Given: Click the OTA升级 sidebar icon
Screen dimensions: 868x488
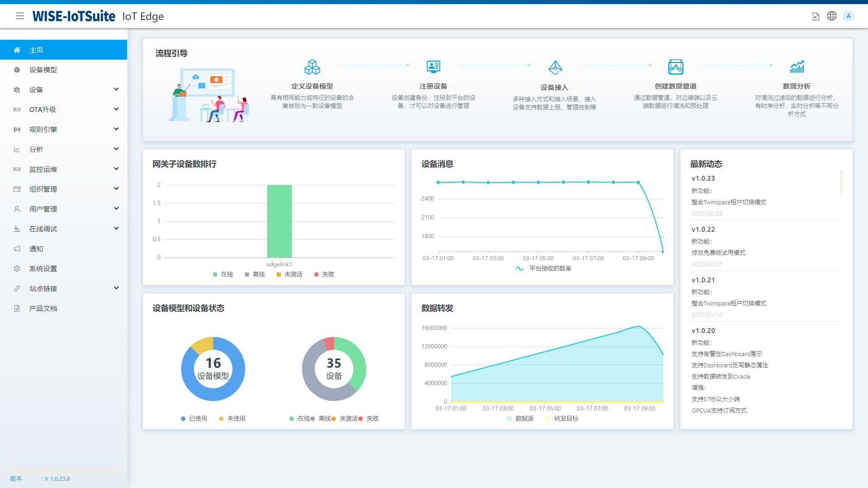Looking at the screenshot, I should pos(17,109).
